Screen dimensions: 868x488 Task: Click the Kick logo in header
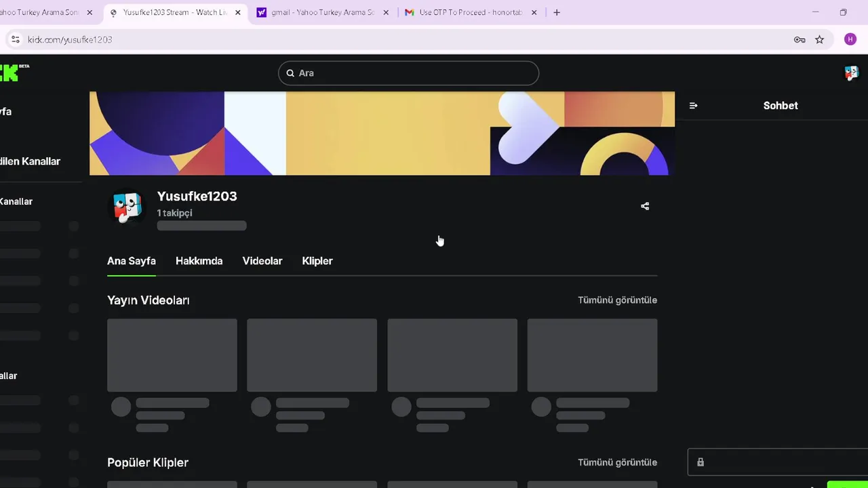14,73
